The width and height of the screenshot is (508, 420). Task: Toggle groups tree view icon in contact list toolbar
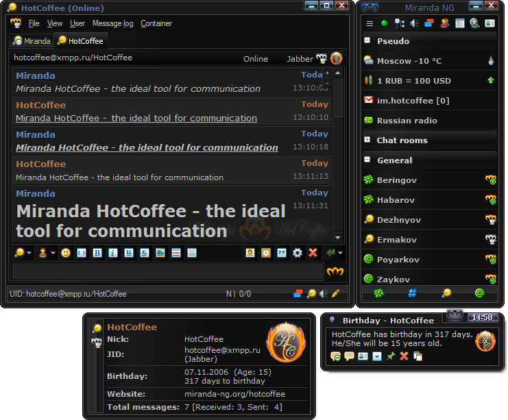(x=399, y=23)
